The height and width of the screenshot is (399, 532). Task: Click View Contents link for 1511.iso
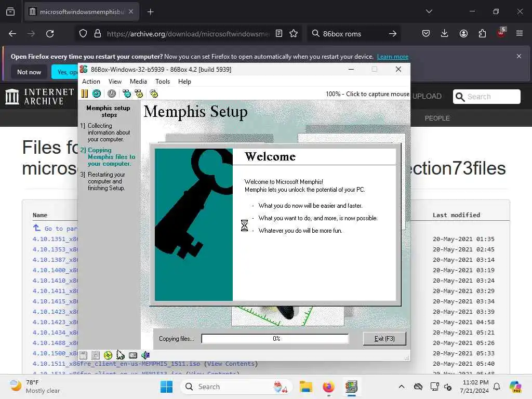click(231, 364)
